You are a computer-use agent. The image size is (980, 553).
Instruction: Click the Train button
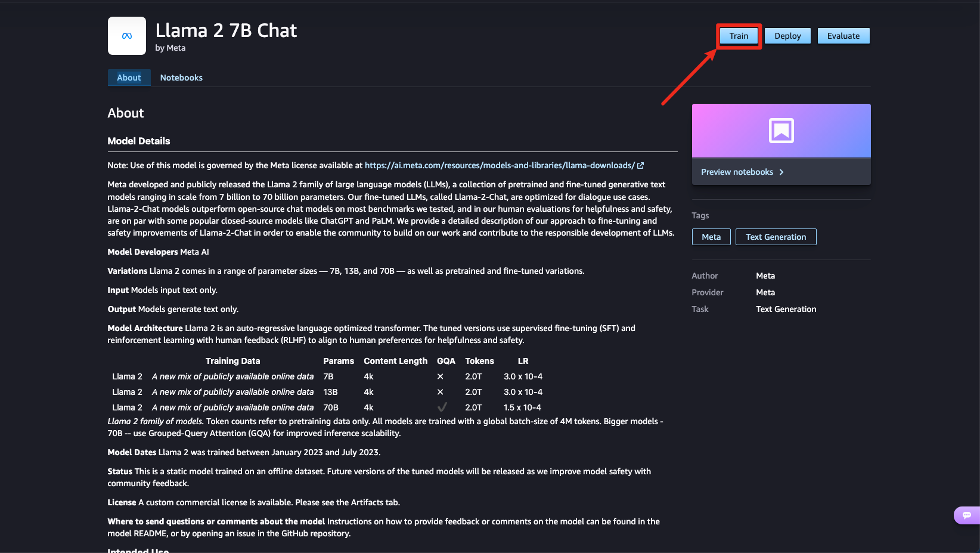739,36
